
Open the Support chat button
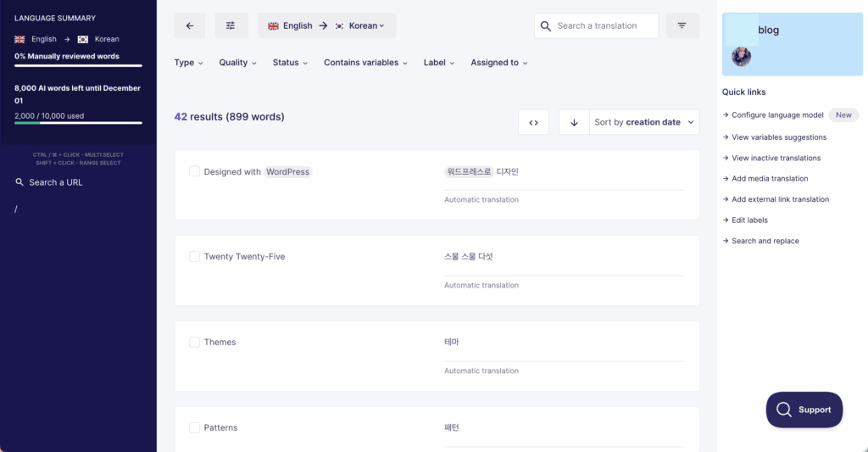tap(804, 410)
